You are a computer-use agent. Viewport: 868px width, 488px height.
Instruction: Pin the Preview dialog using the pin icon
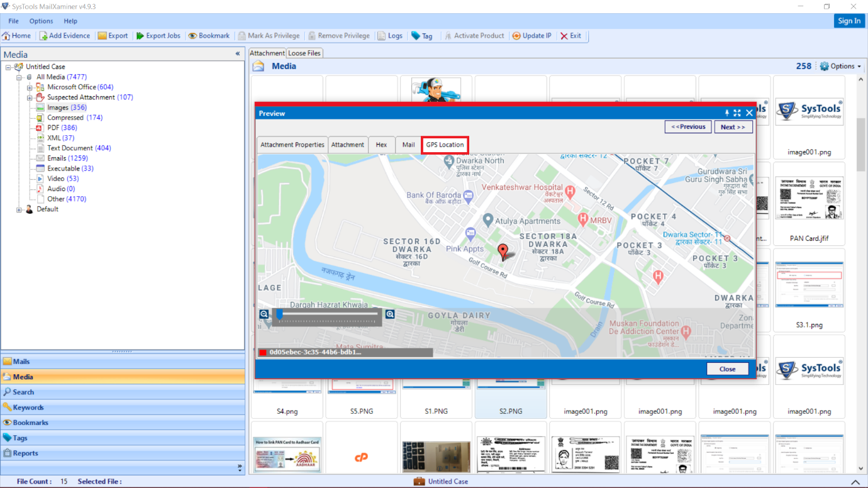pyautogui.click(x=727, y=113)
